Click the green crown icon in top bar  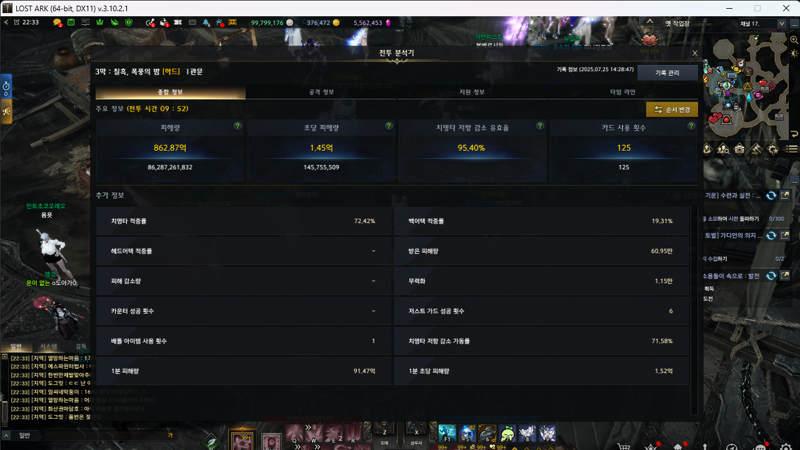[100, 22]
